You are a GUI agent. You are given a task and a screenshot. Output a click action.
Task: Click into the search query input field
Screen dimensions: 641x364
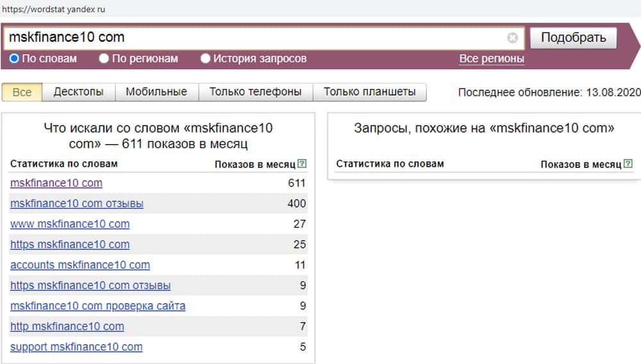click(256, 38)
